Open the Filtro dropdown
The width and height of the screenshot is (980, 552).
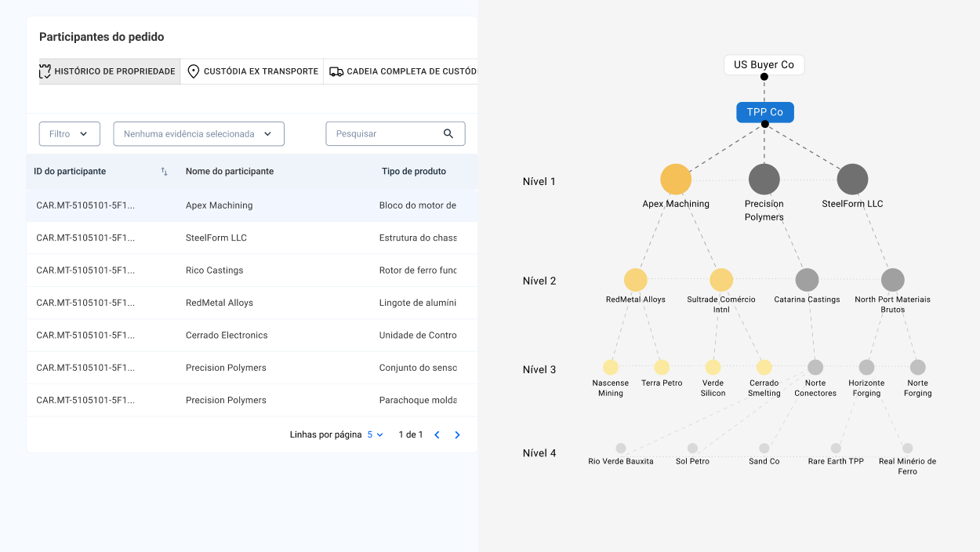70,134
